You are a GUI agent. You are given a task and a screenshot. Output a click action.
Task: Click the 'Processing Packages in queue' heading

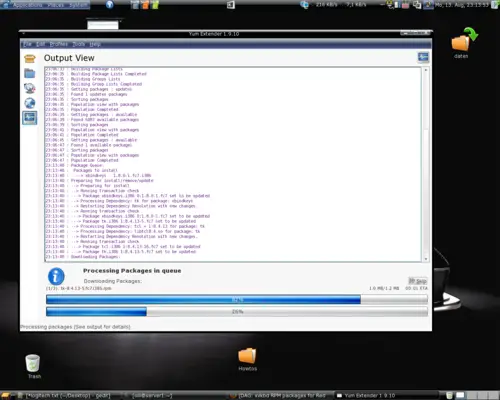tap(132, 271)
